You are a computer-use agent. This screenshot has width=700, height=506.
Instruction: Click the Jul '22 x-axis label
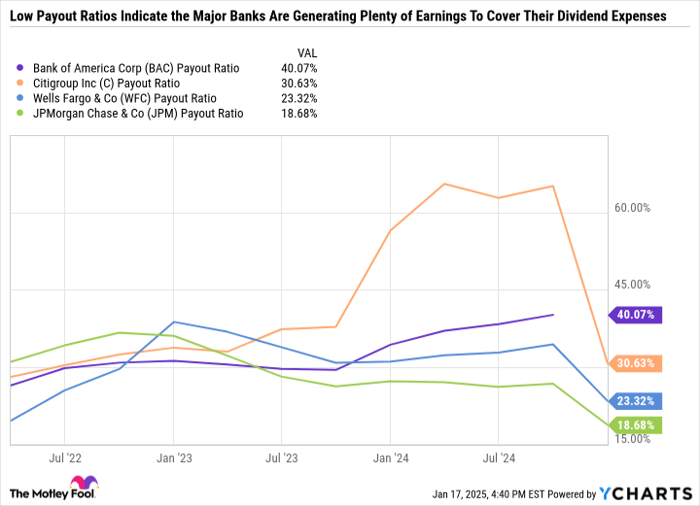(x=65, y=458)
